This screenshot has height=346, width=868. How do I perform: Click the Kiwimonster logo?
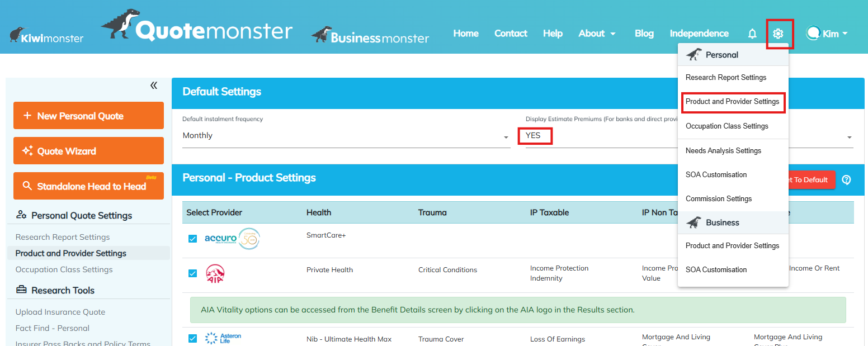(46, 35)
